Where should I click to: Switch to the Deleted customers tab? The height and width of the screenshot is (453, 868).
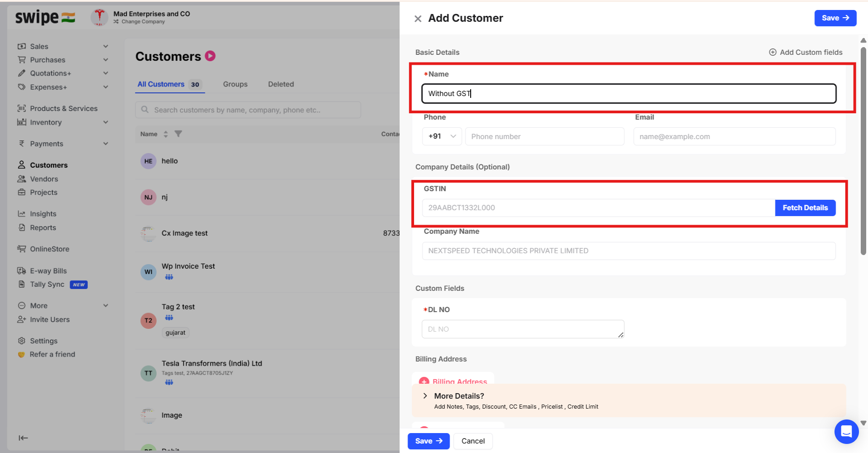281,84
